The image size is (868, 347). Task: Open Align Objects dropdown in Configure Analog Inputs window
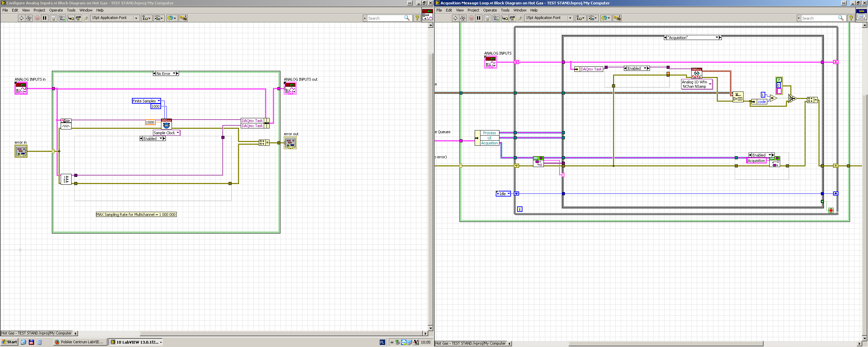click(x=146, y=18)
